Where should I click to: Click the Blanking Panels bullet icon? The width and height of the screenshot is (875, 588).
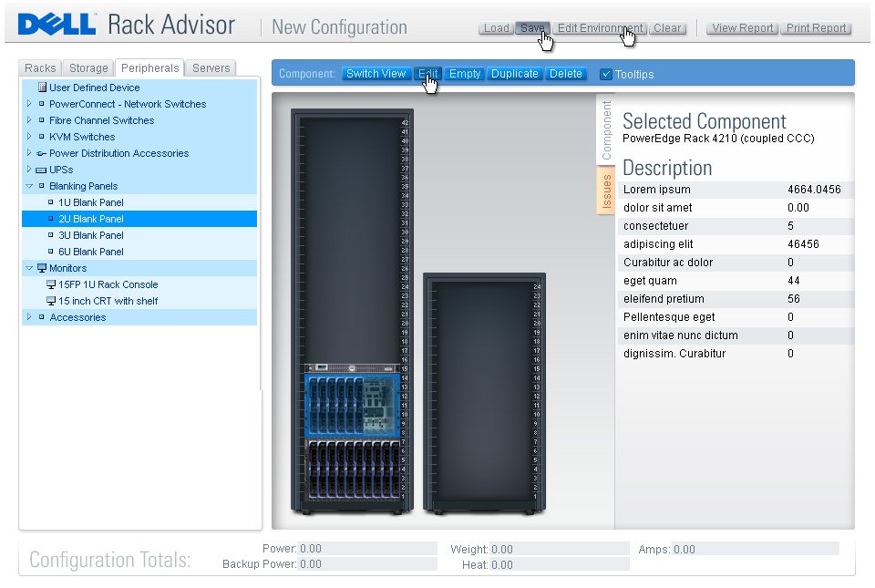click(x=41, y=186)
